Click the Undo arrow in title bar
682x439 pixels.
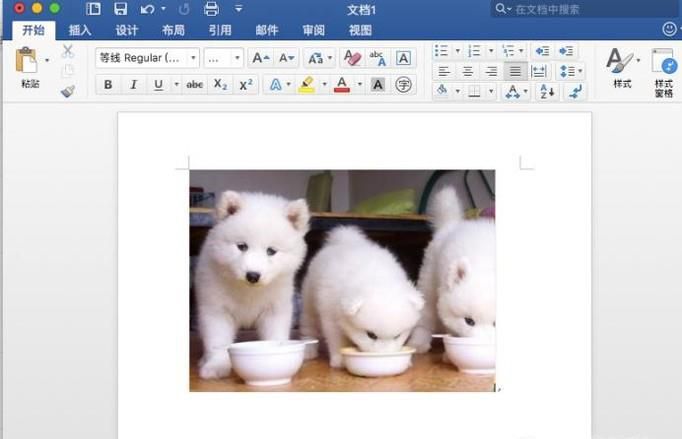click(147, 8)
